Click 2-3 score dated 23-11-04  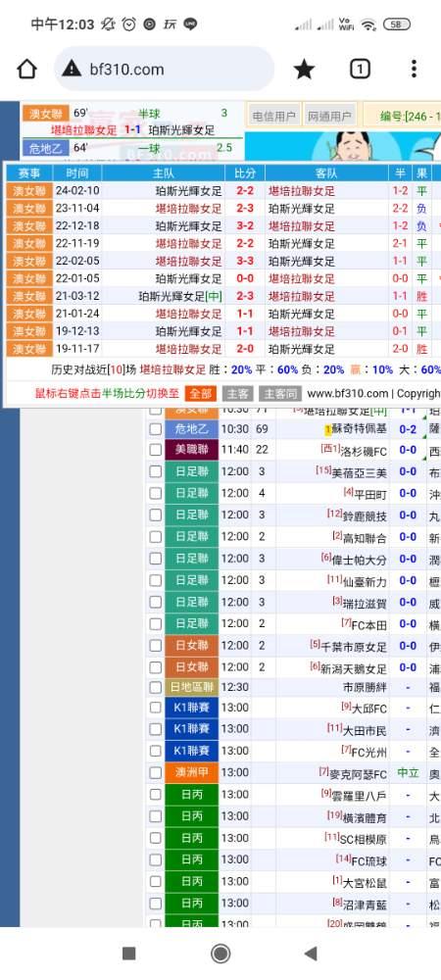[x=245, y=208]
